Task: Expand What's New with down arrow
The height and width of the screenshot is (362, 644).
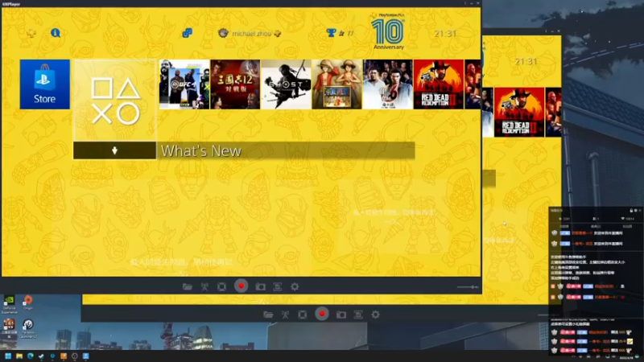Action: pyautogui.click(x=114, y=150)
